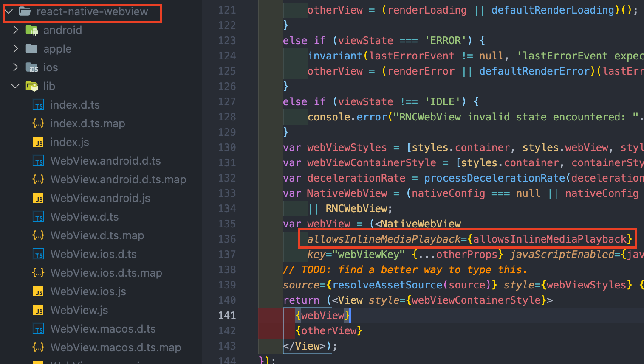The width and height of the screenshot is (644, 364).
Task: Click 'IDLE' string on line 127
Action: pos(442,101)
